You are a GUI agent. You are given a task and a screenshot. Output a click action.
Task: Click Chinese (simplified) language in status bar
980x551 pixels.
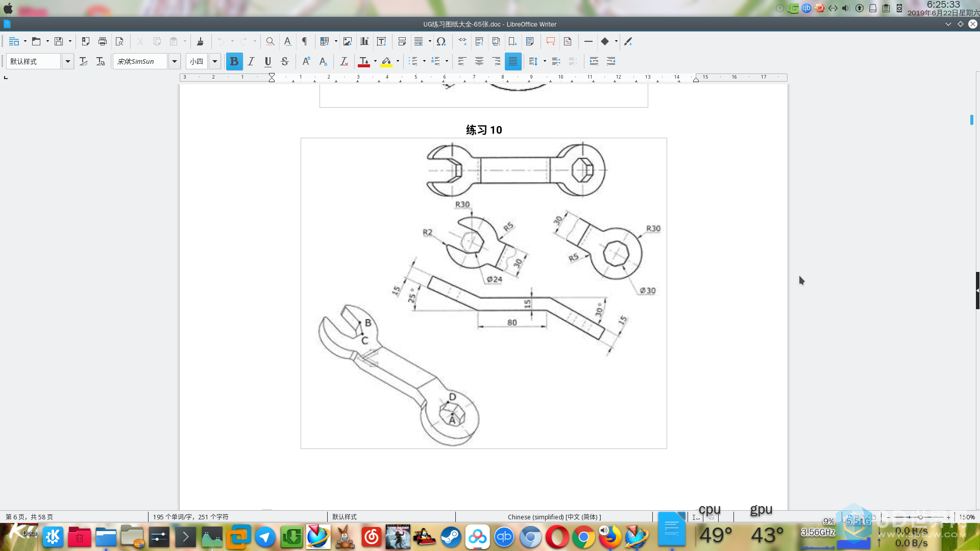pyautogui.click(x=554, y=517)
